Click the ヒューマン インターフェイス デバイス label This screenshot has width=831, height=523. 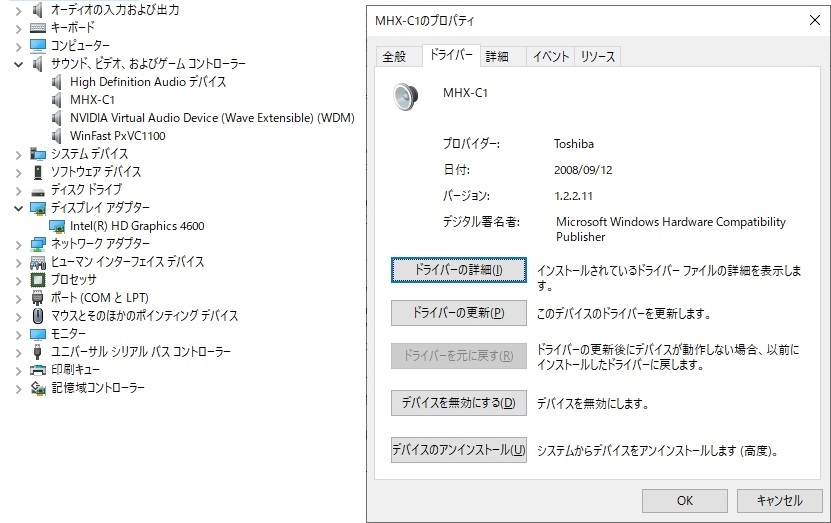point(127,262)
